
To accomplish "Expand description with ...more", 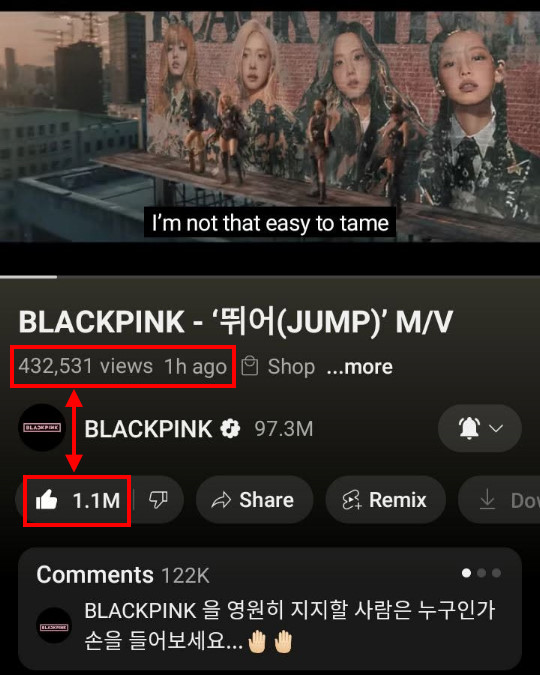I will click(360, 367).
